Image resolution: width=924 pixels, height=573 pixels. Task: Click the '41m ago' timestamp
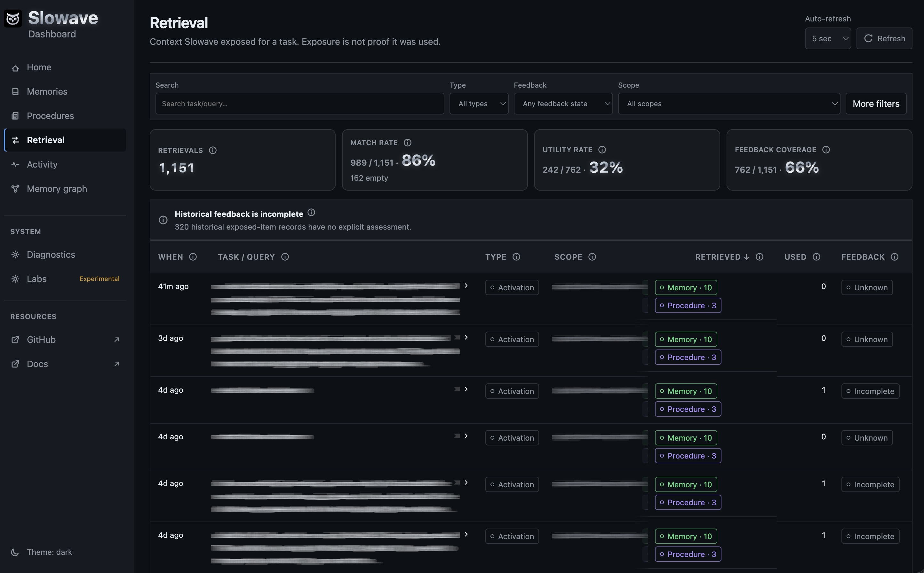173,286
